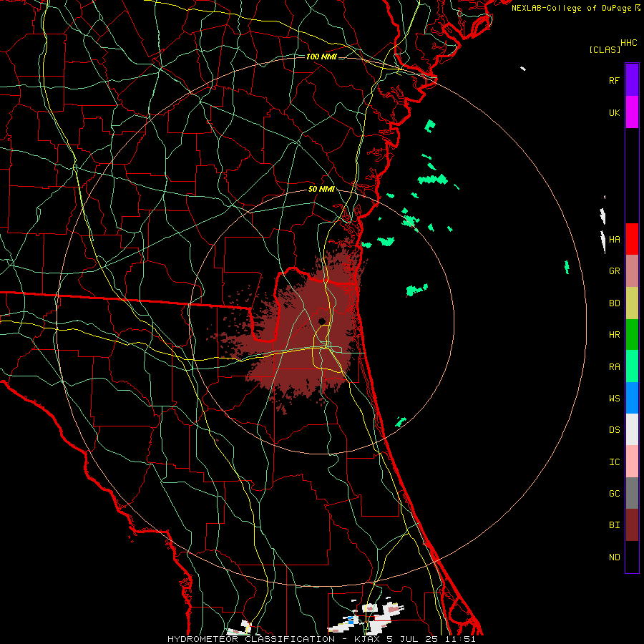Click the RA light green swatch
Viewport: 644px width, 644px height.
pyautogui.click(x=632, y=366)
